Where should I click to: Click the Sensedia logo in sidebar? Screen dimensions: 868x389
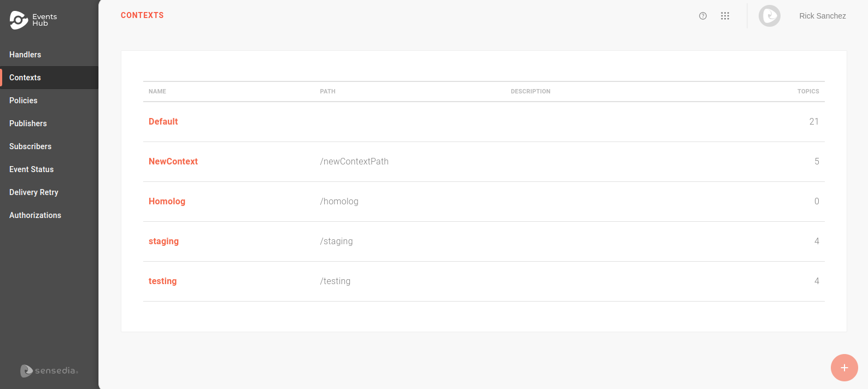tap(49, 371)
